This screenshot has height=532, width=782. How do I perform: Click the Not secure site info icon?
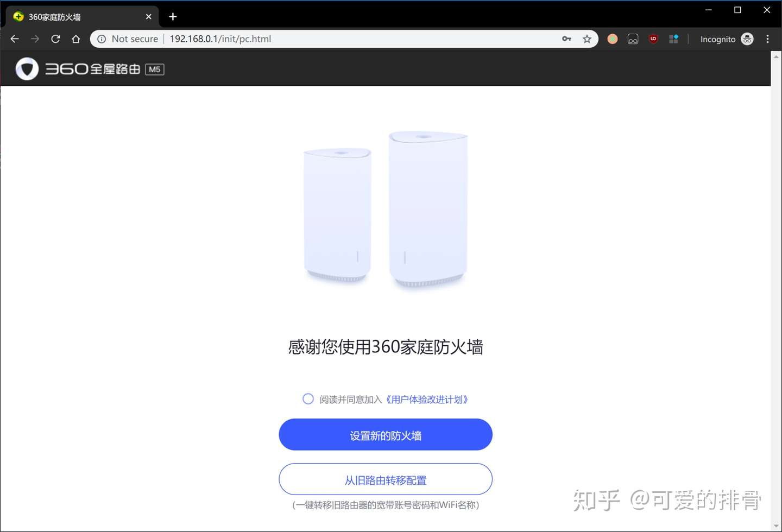click(102, 39)
